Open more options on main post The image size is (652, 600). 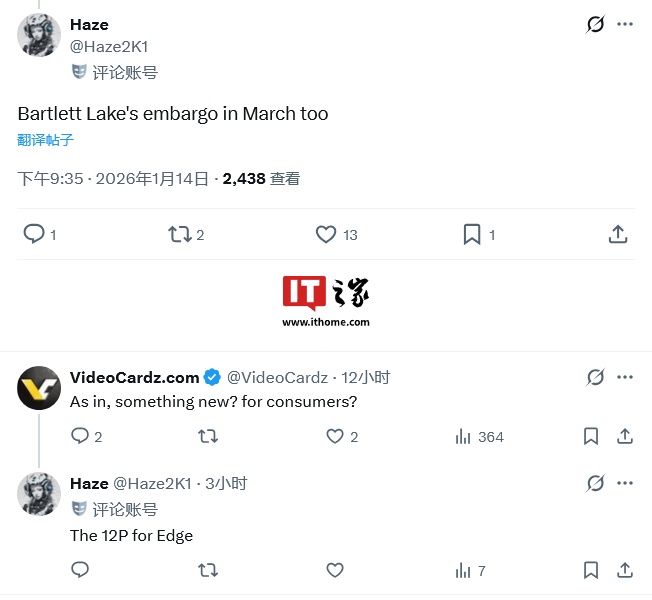[x=625, y=24]
